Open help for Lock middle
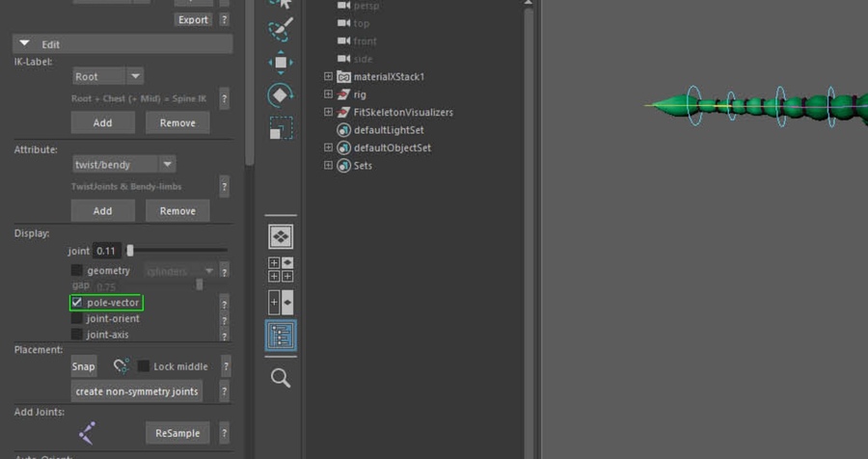The image size is (868, 459). point(226,366)
